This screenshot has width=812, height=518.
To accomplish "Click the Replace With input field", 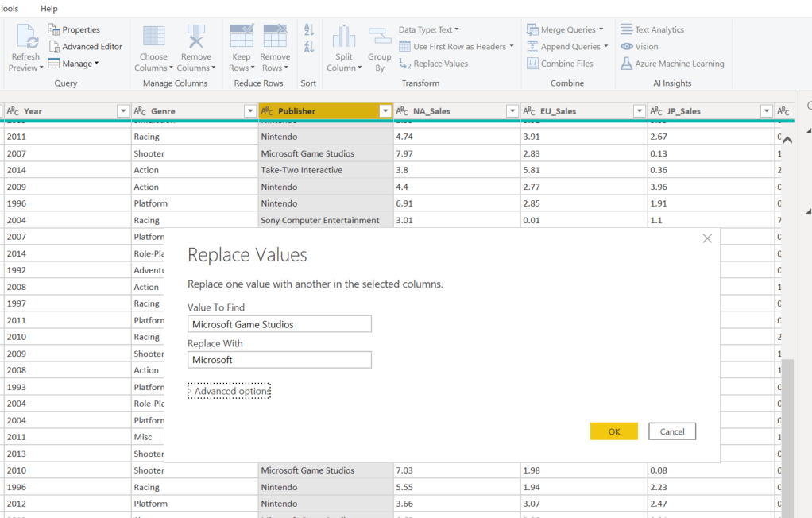I will 279,360.
